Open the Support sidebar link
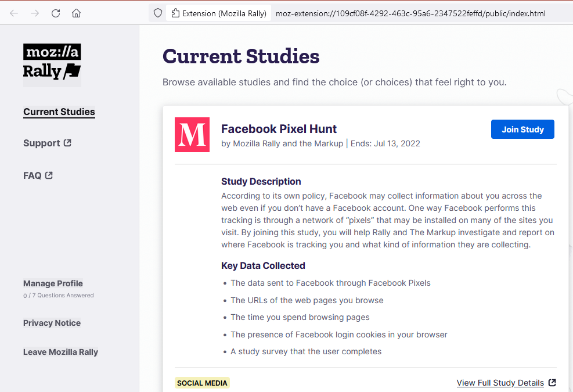The image size is (573, 392). tap(47, 143)
